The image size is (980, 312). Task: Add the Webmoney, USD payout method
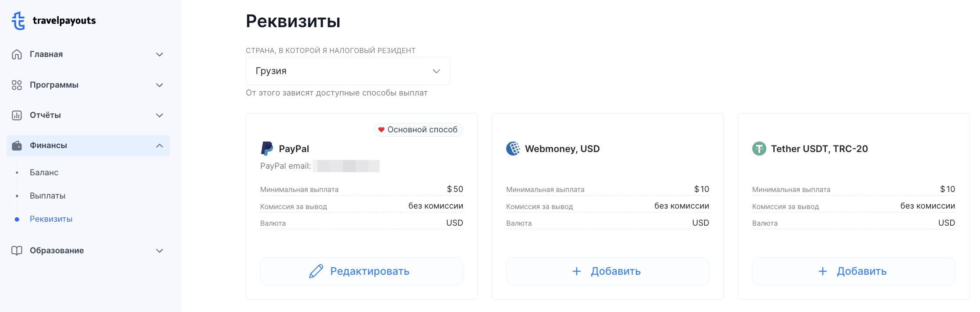pyautogui.click(x=607, y=271)
